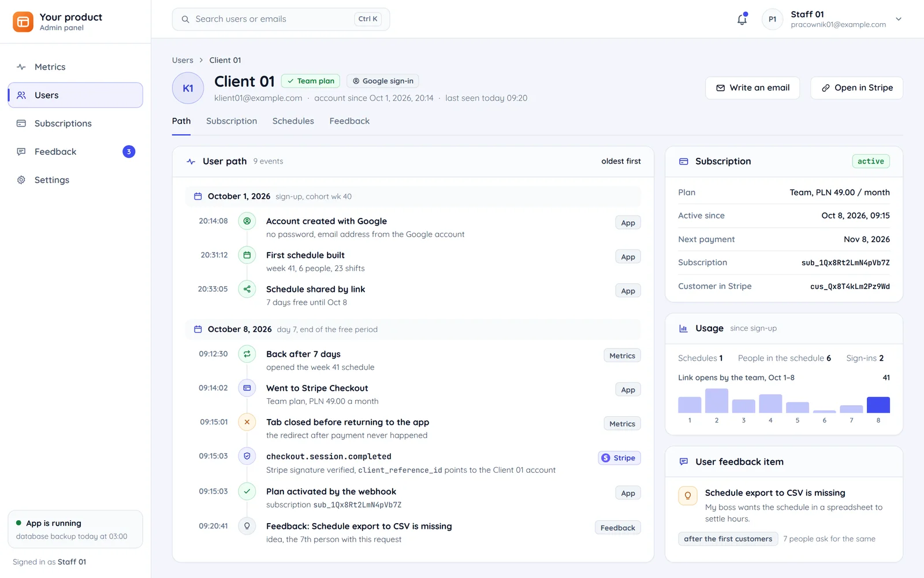This screenshot has width=924, height=578.
Task: Click Feedback tag on CSV export event
Action: (x=617, y=528)
